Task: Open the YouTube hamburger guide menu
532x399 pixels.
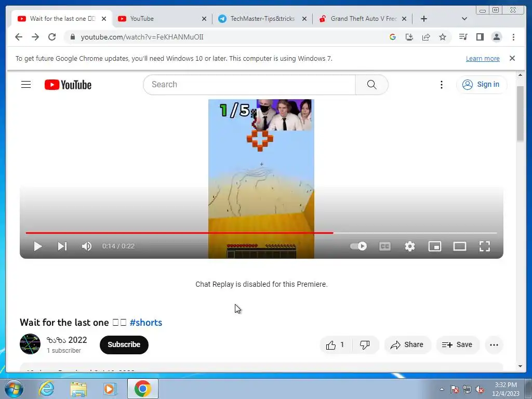Action: (26, 85)
